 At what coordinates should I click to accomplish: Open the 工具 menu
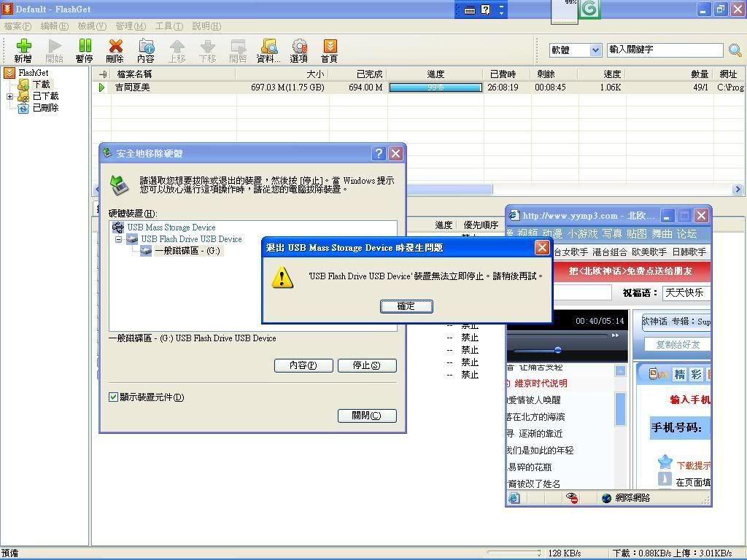click(168, 26)
